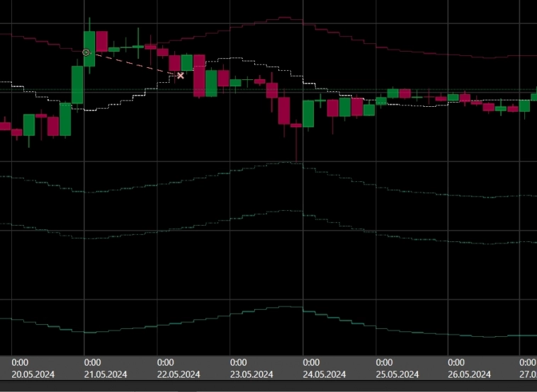Click the circular trade entry marker

pos(86,52)
